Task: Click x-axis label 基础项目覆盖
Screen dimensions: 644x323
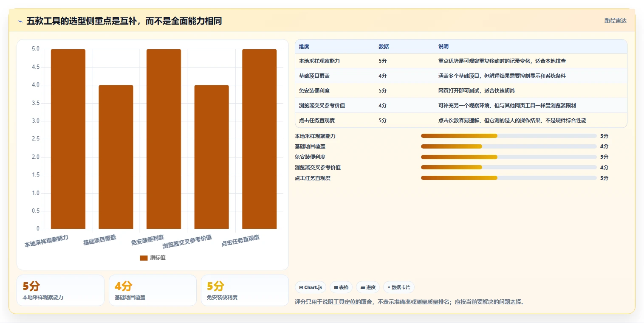Action: tap(100, 240)
